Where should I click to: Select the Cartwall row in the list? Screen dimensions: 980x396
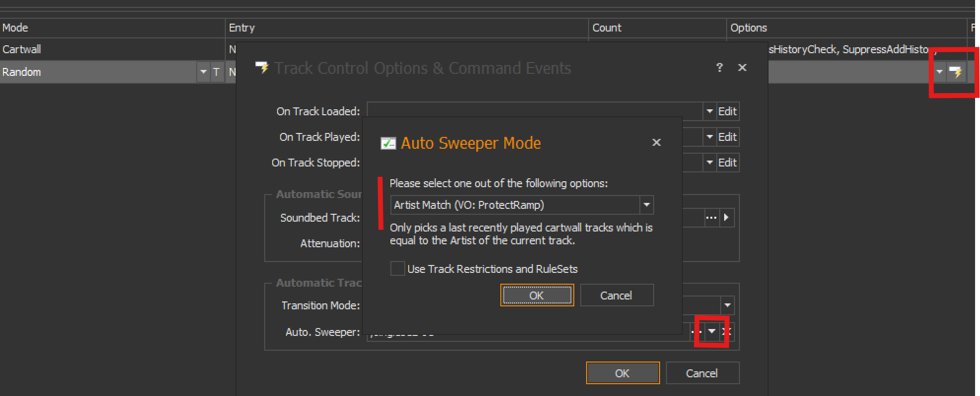tap(112, 50)
